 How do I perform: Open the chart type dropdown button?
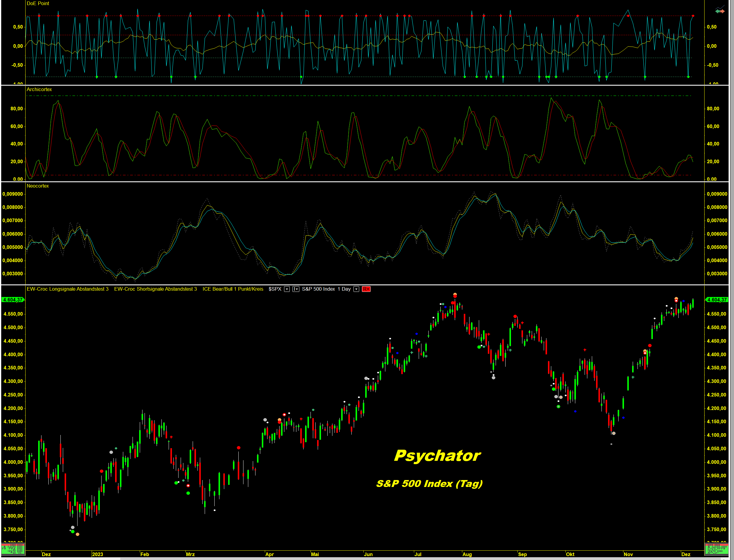(x=296, y=289)
